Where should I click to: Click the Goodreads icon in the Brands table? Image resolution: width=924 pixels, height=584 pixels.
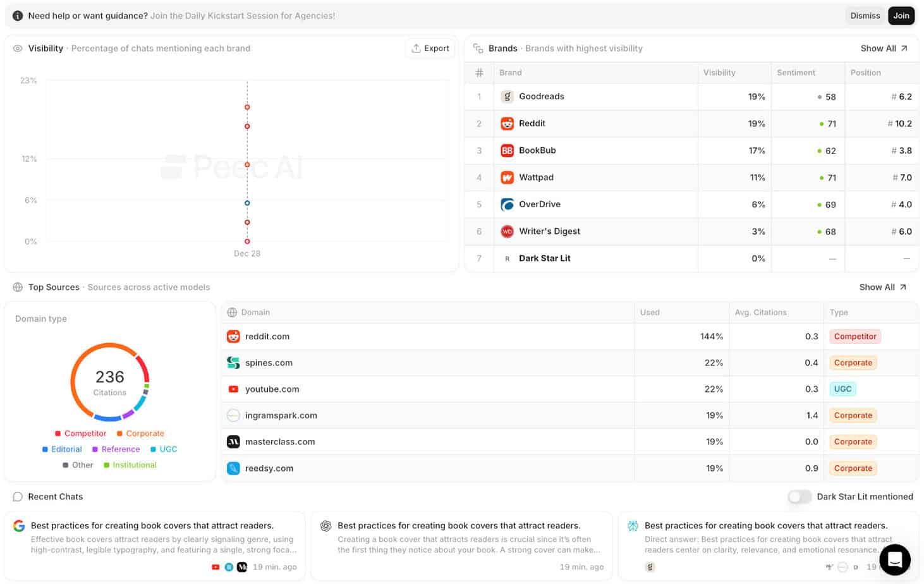point(508,96)
